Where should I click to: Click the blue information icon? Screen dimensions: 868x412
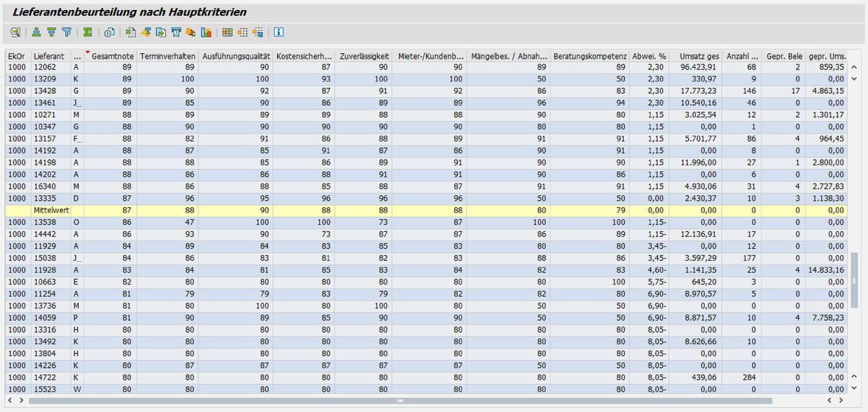279,32
